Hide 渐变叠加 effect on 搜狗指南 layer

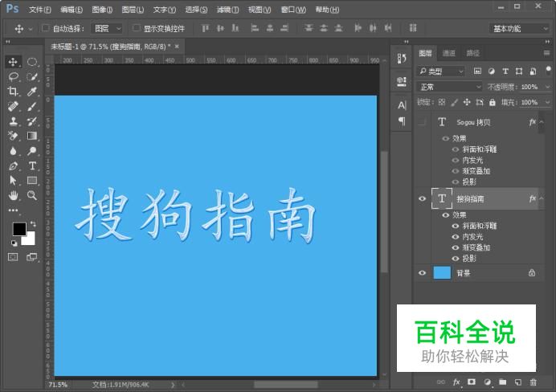coord(456,247)
